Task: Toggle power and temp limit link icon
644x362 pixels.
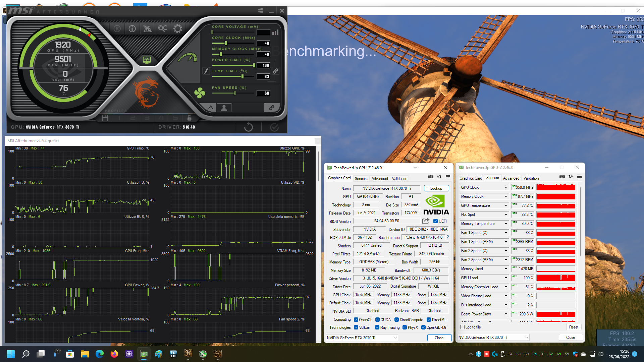Action: (276, 71)
